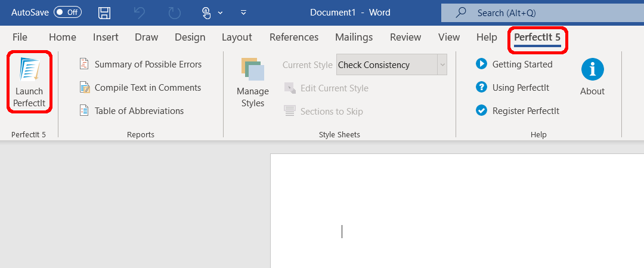Open the File tab

pos(20,38)
